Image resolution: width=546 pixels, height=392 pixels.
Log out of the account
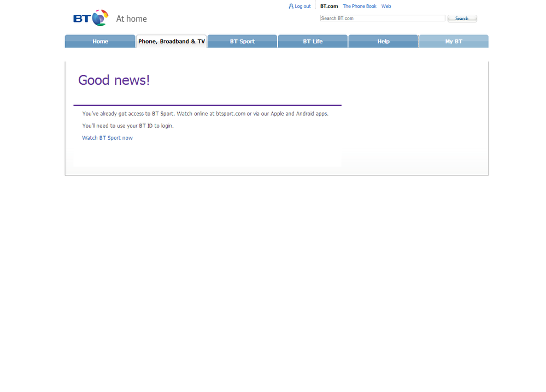point(303,6)
